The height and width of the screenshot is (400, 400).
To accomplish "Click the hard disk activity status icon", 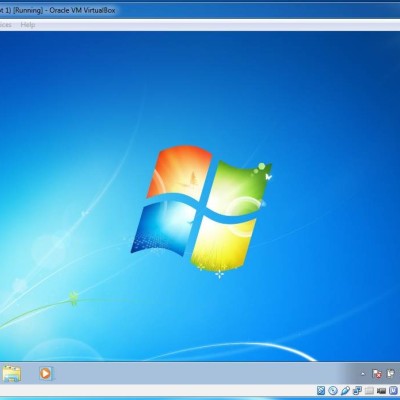I will [x=321, y=390].
